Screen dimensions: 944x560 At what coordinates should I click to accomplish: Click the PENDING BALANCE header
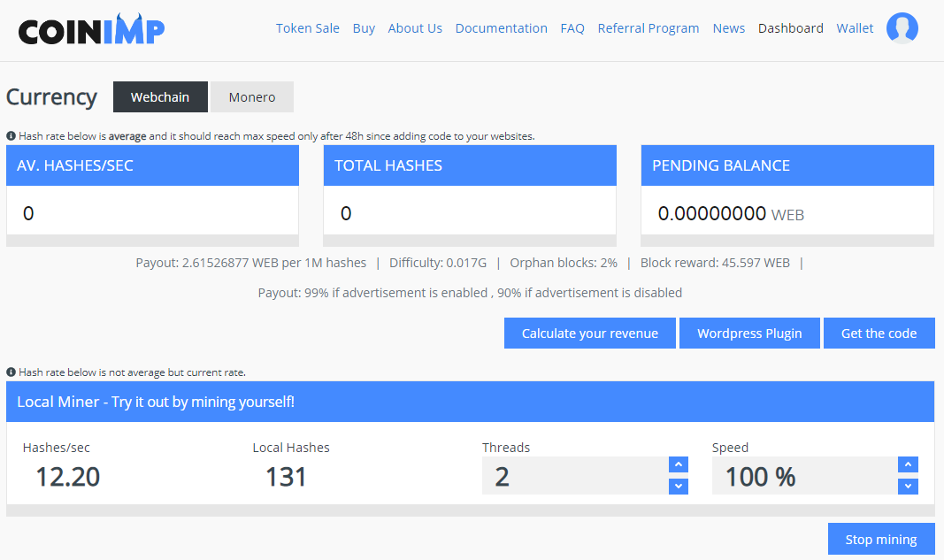[787, 165]
